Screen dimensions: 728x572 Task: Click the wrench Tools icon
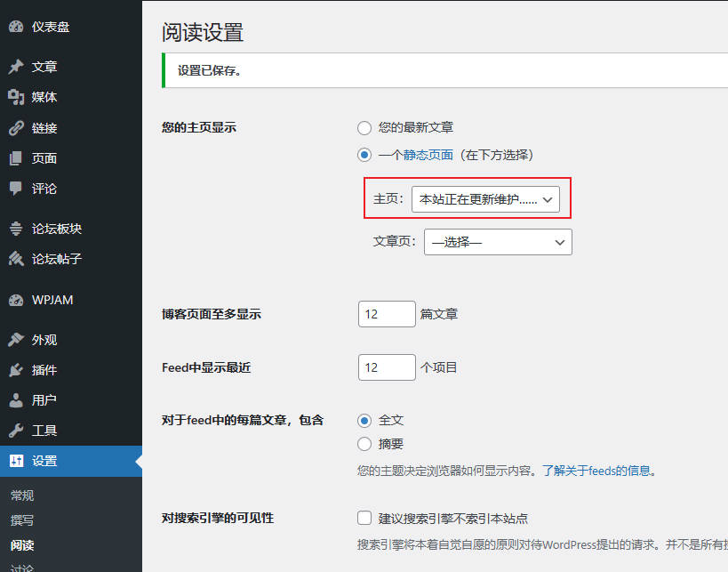[16, 431]
